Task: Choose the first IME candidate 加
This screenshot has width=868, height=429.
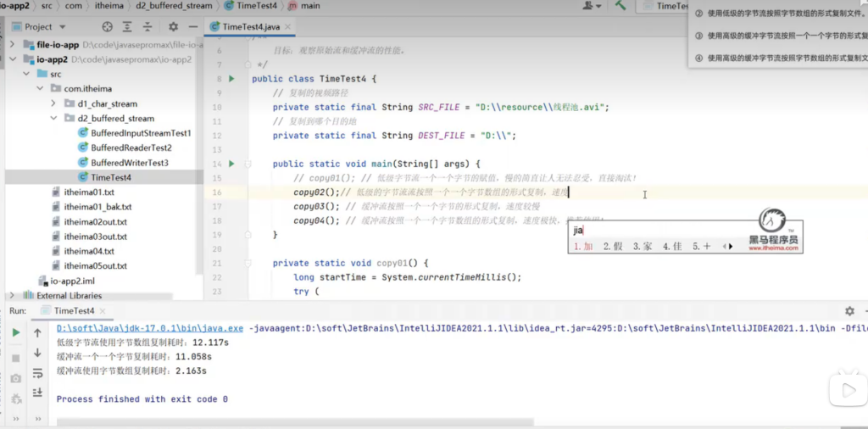Action: point(583,247)
